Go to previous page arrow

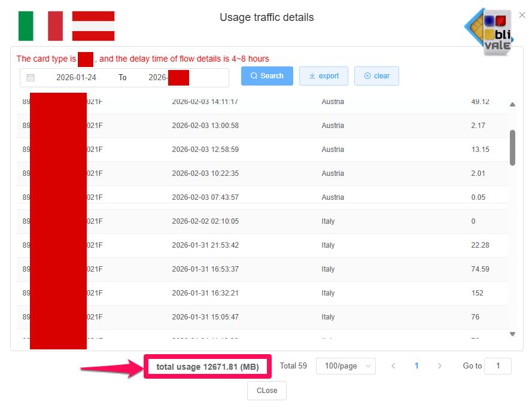tap(393, 366)
